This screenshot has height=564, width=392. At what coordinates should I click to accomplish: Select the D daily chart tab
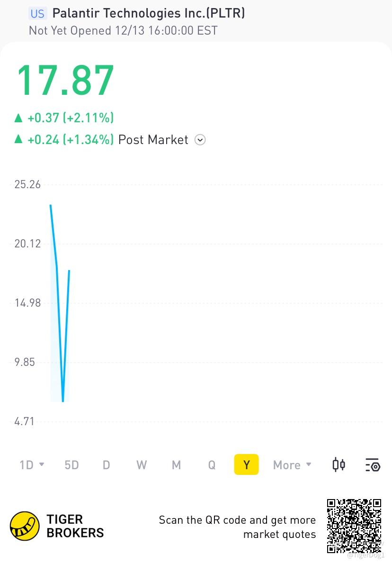tap(106, 465)
